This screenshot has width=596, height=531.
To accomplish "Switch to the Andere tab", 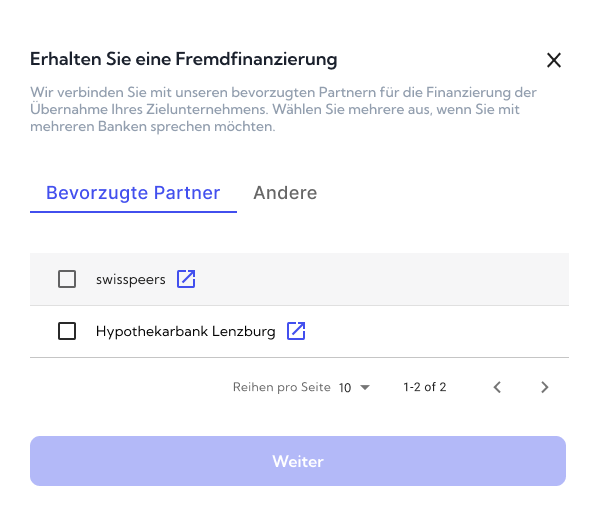I will (285, 193).
